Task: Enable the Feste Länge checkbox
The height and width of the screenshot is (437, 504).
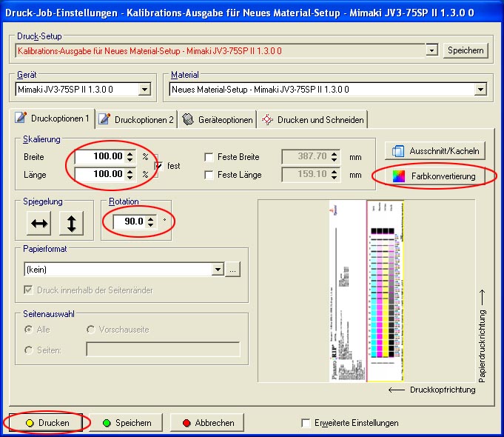Action: click(209, 175)
